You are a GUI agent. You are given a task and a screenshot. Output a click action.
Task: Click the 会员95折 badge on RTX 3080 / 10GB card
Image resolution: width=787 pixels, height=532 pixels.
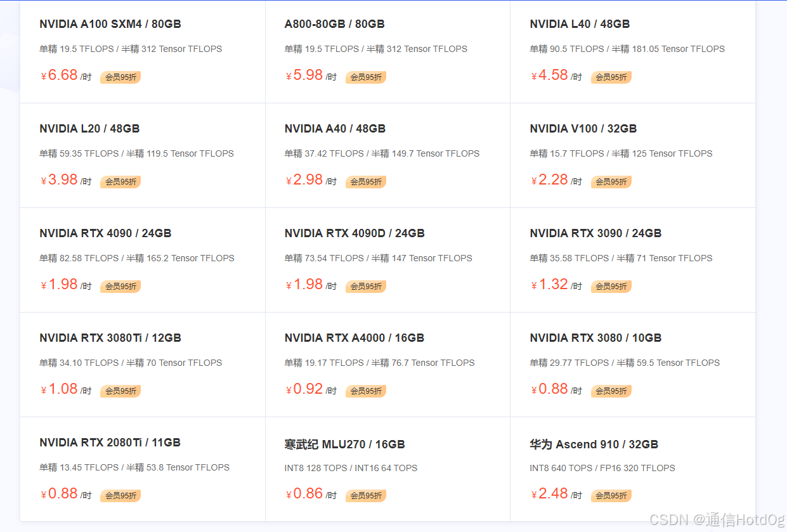point(611,391)
